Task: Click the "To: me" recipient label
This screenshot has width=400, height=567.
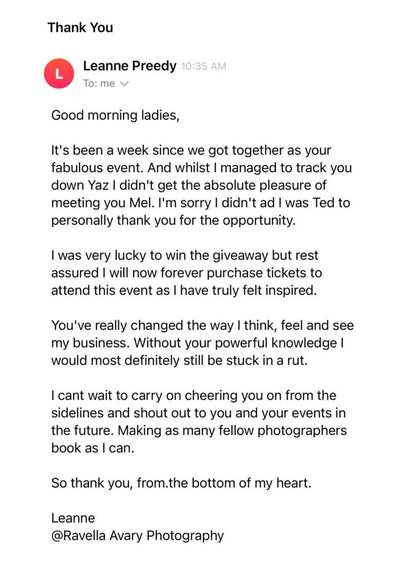Action: [x=99, y=84]
